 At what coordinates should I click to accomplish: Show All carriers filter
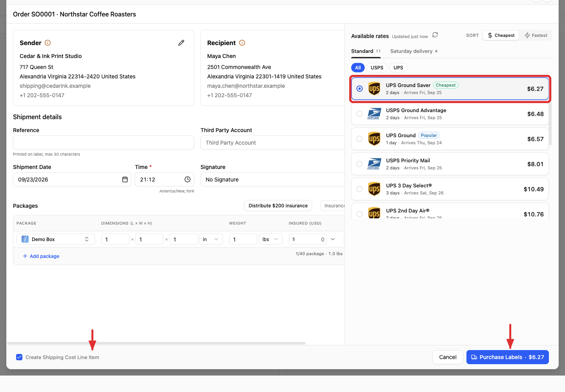coord(358,68)
